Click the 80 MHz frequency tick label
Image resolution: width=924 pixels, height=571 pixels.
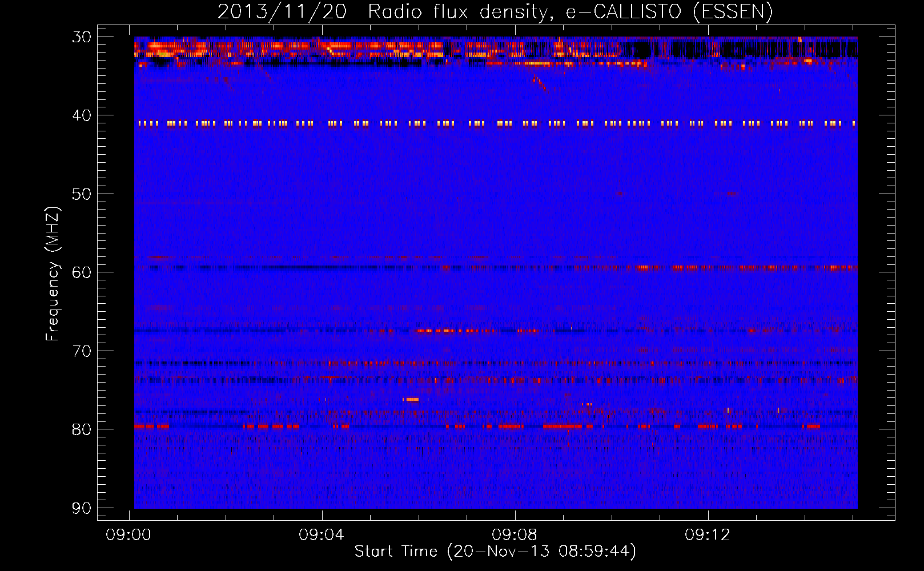(82, 429)
